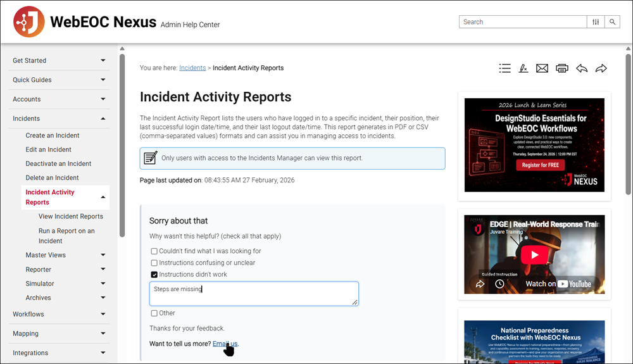Select Incident Activity Reports in sidebar

(x=50, y=198)
